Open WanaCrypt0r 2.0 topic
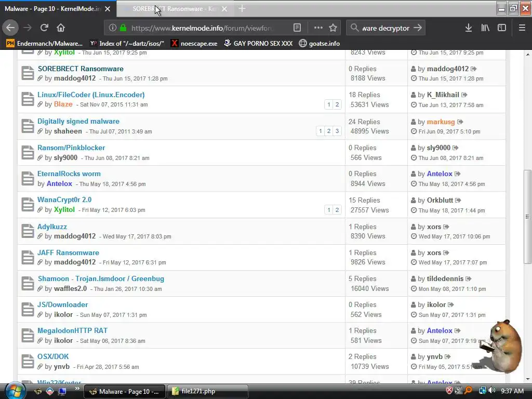 [x=64, y=200]
